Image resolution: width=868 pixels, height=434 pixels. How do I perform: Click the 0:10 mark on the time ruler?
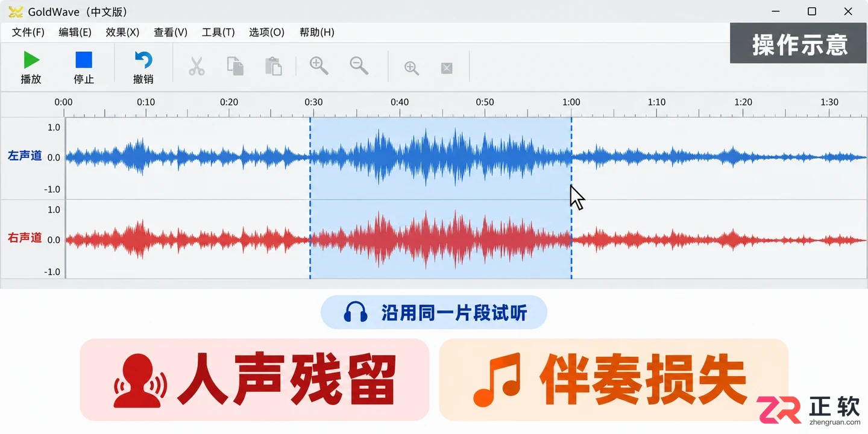point(146,102)
